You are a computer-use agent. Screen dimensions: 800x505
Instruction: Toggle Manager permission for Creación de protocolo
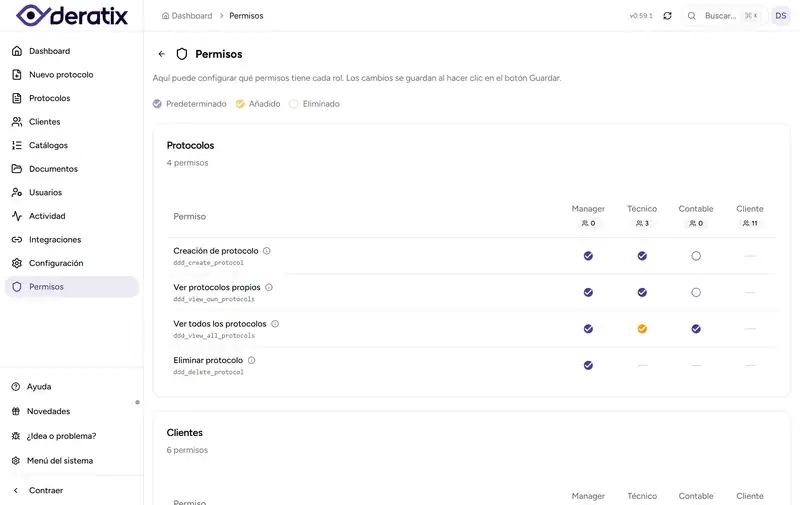(588, 256)
